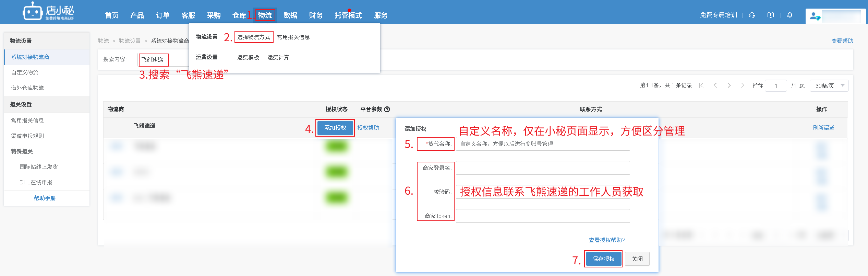Open the 店小秘 logo home link
This screenshot has height=276, width=868.
48,11
